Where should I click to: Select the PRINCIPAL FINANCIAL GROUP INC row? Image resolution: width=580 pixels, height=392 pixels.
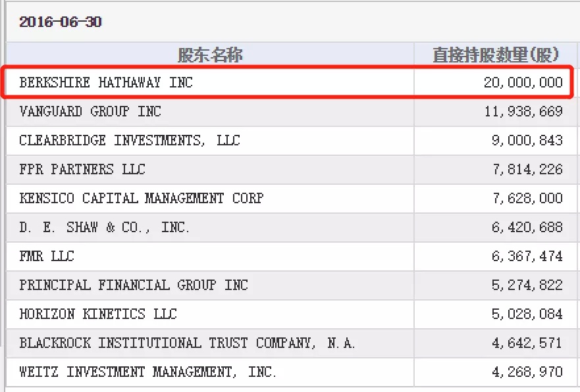292,285
